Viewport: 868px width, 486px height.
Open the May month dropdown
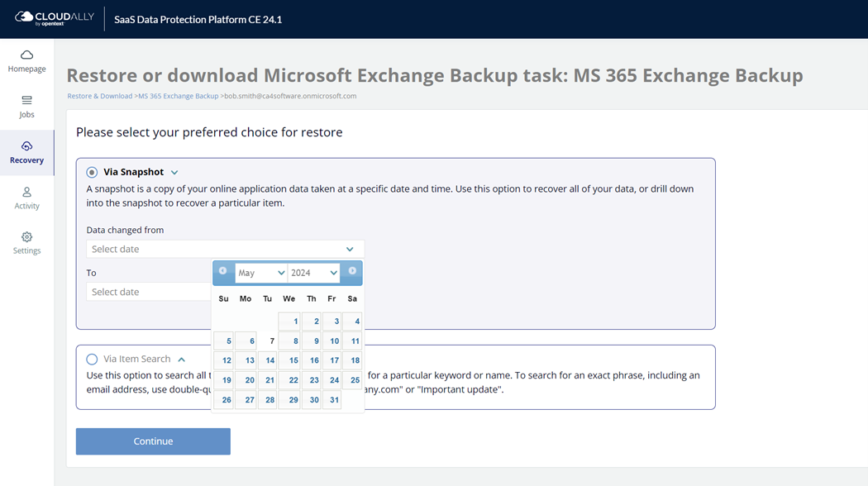click(260, 273)
